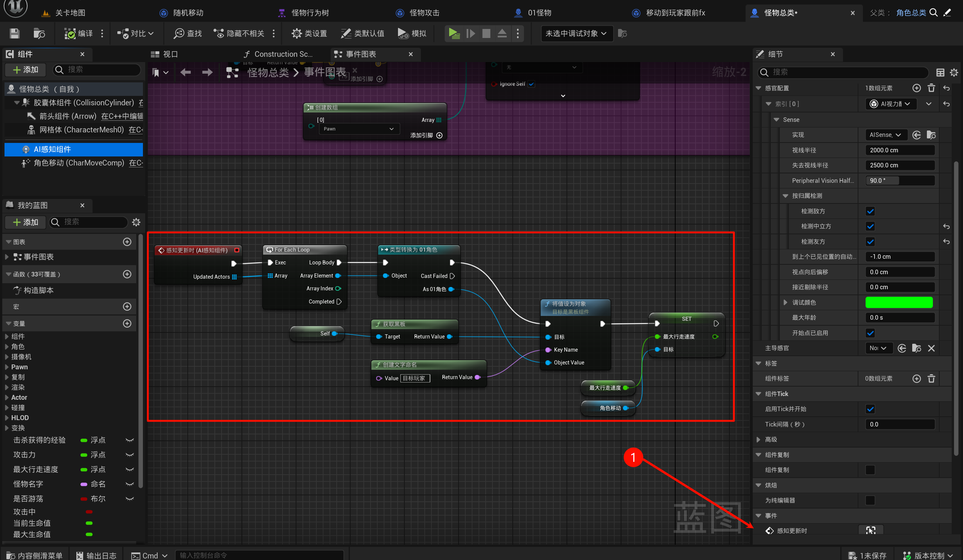This screenshot has height=560, width=963.
Task: Click the 视线半径 value field
Action: coord(899,150)
